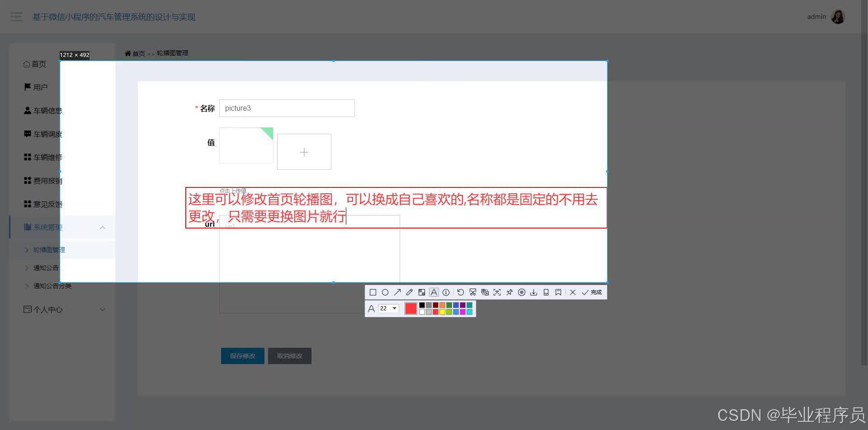The image size is (868, 430).
Task: Choose the black color swatch
Action: point(422,305)
